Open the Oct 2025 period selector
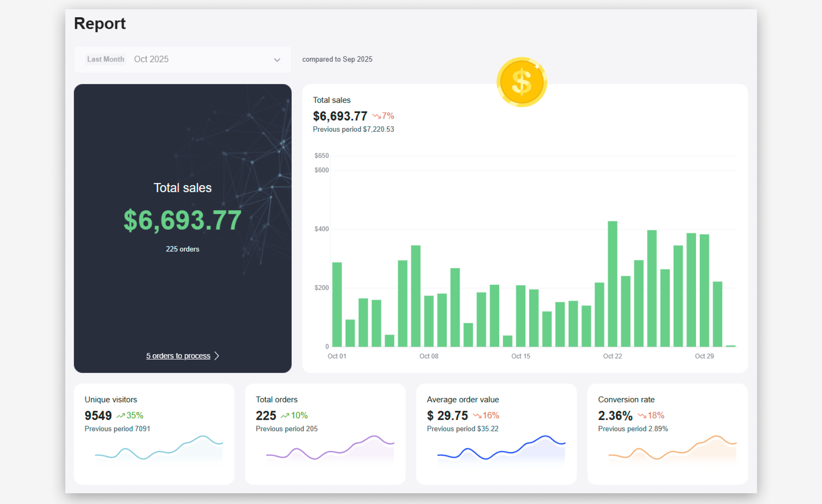The width and height of the screenshot is (822, 504). click(x=151, y=59)
